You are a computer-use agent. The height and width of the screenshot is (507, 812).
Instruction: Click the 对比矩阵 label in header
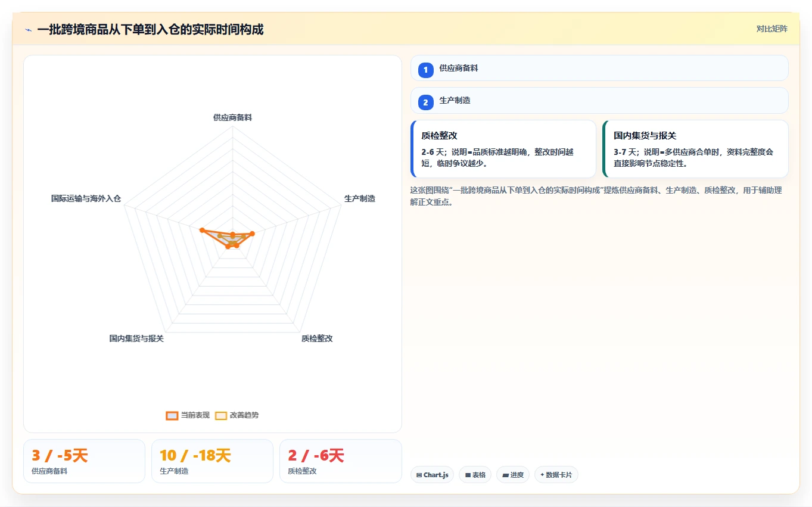pyautogui.click(x=771, y=29)
